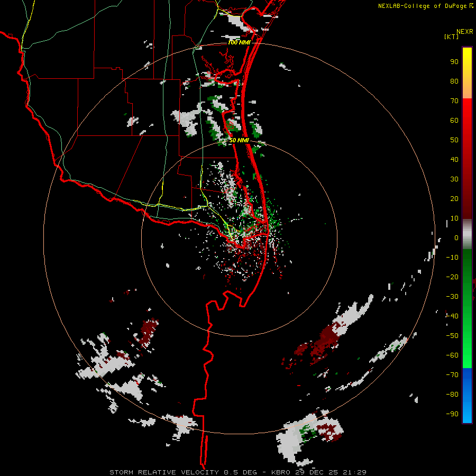Click the positive 60 scale label
The image size is (476, 476).
[454, 121]
